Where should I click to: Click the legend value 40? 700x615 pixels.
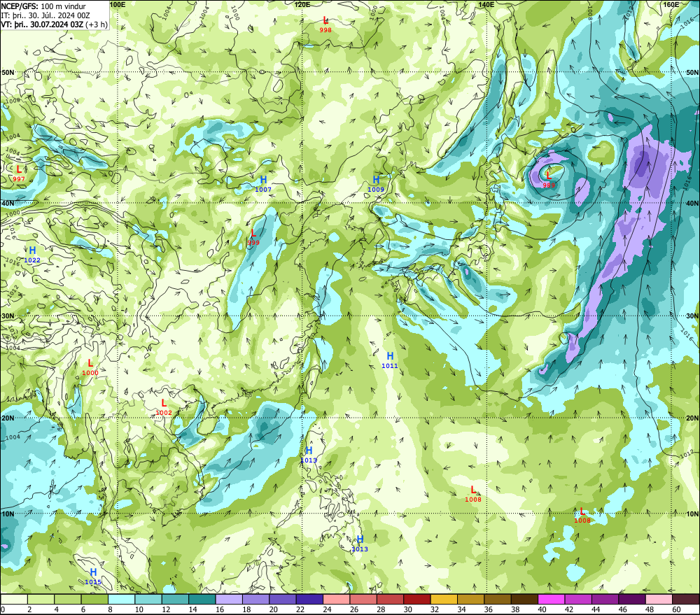pos(542,609)
